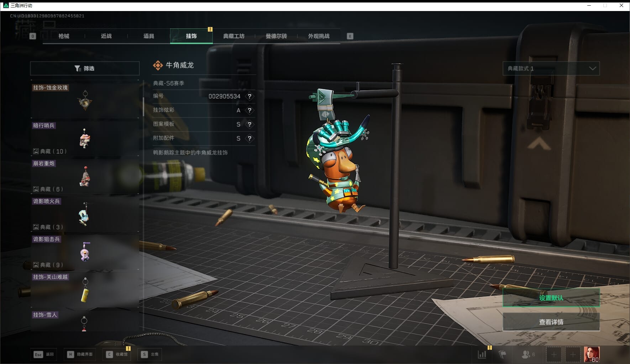Open the friends icon showing 6
This screenshot has width=630, height=364.
click(528, 354)
